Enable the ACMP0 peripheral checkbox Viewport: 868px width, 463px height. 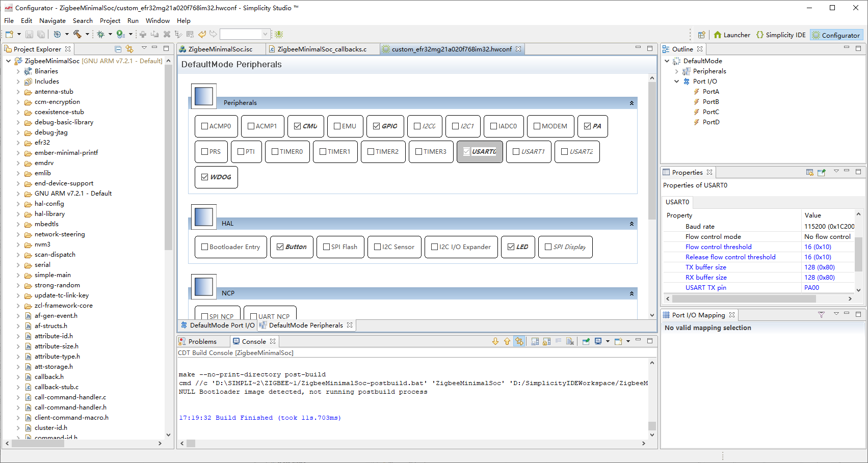coord(205,126)
